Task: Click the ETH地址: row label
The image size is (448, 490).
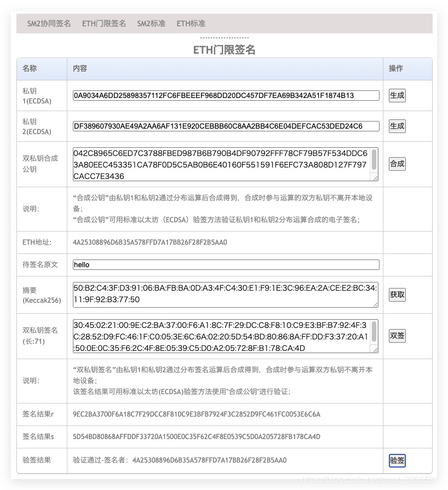Action: tap(37, 243)
